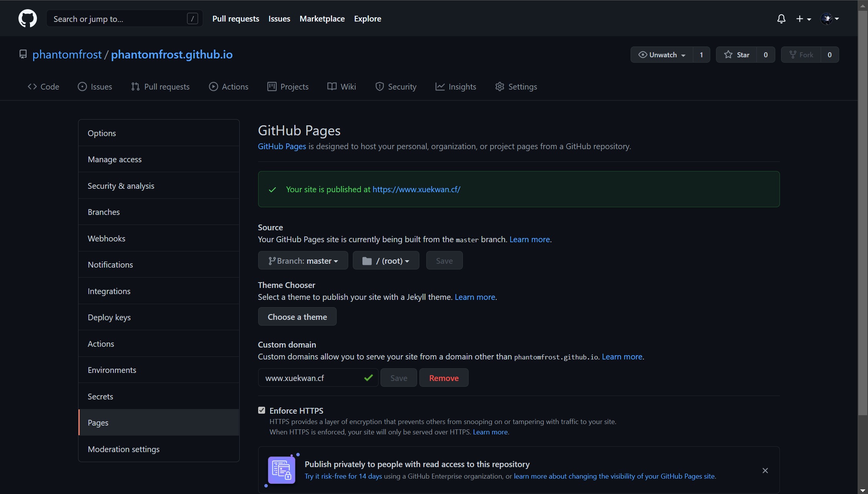Open the Wiki tab

click(x=342, y=86)
